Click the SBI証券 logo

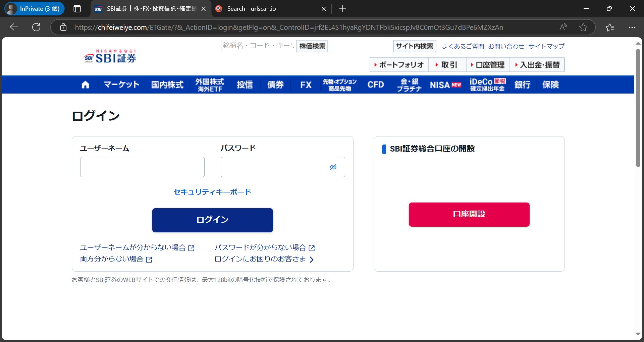click(110, 56)
